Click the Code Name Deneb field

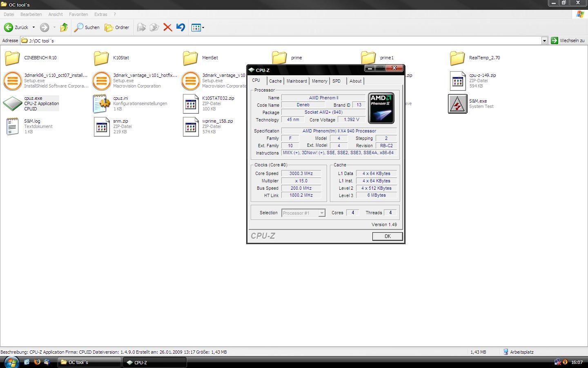point(303,105)
